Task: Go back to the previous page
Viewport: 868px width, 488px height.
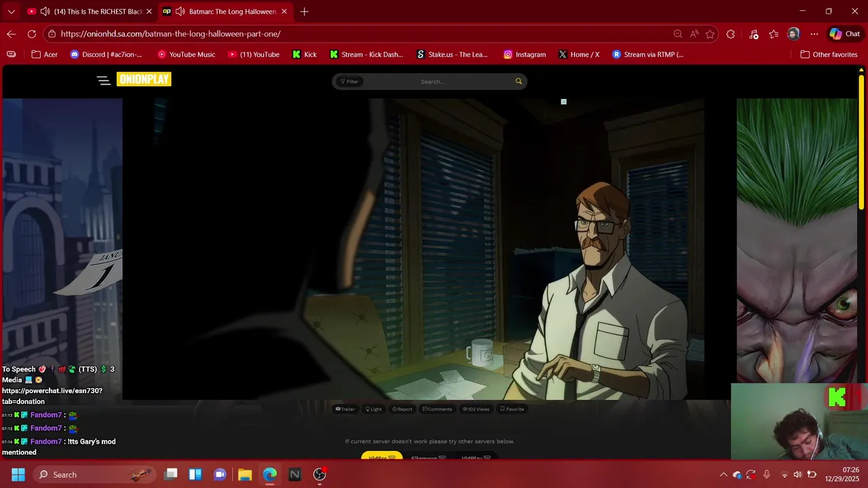Action: (x=12, y=34)
